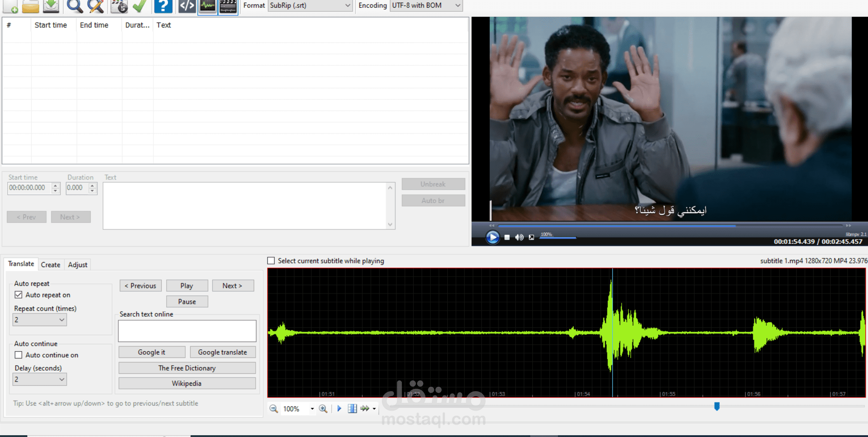Switch to the Translate tab
Image resolution: width=868 pixels, height=437 pixels.
21,264
